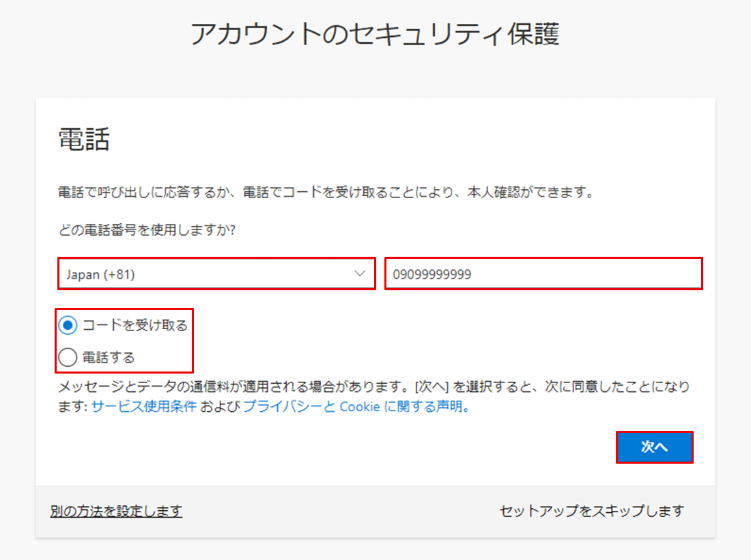Click the Japan (+81) text in the selector
The height and width of the screenshot is (560, 751).
(x=100, y=275)
